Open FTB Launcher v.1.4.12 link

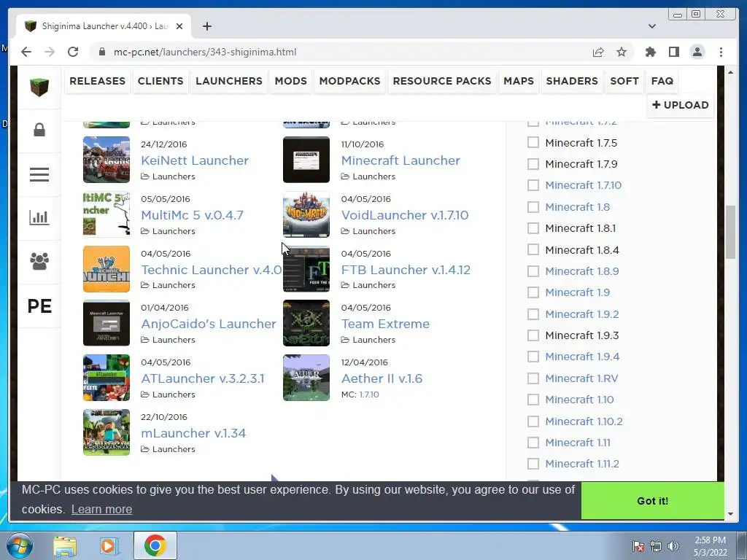click(406, 270)
